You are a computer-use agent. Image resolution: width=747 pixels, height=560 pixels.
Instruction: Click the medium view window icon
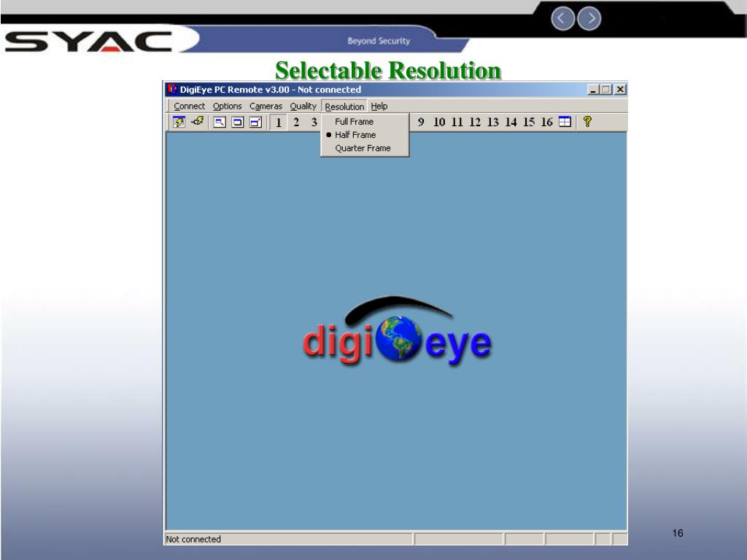tap(237, 122)
